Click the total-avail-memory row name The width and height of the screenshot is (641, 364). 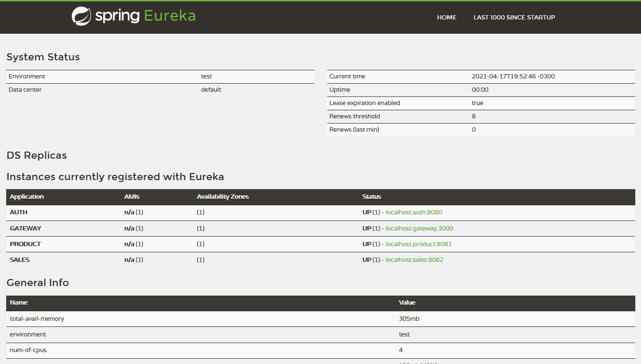tap(37, 319)
